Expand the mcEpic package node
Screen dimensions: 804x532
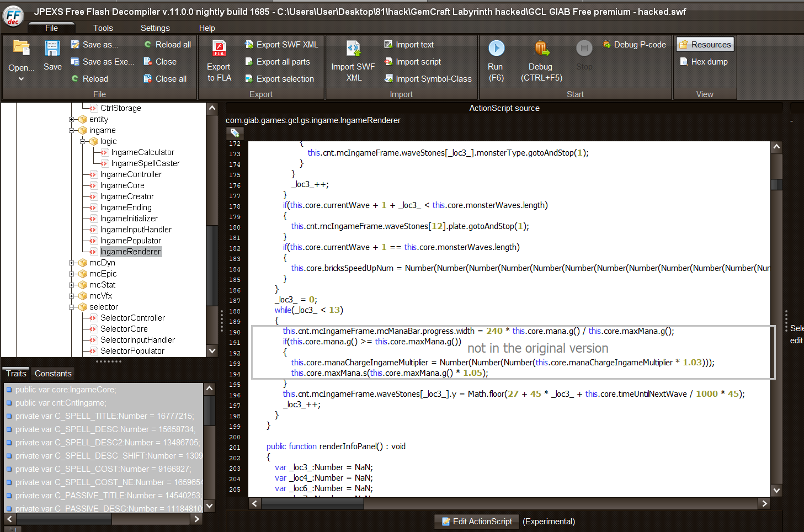pos(72,274)
